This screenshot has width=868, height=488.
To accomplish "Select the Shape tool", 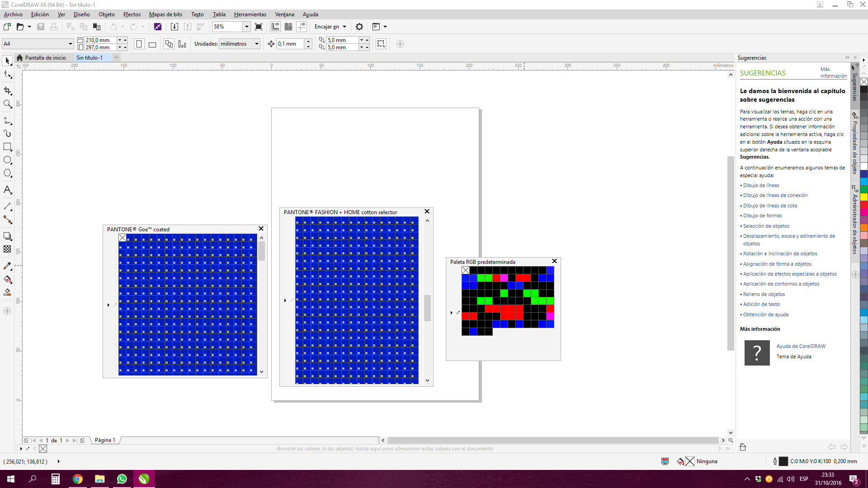I will (x=7, y=75).
